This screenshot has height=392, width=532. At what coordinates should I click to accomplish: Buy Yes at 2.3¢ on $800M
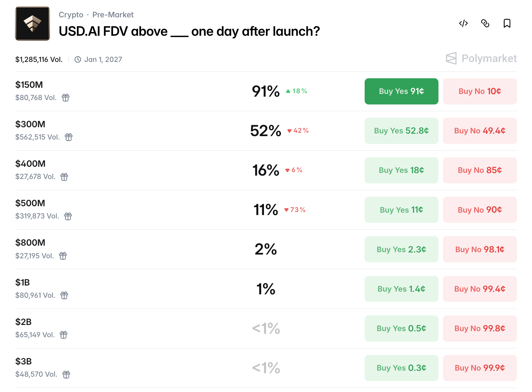click(x=401, y=249)
